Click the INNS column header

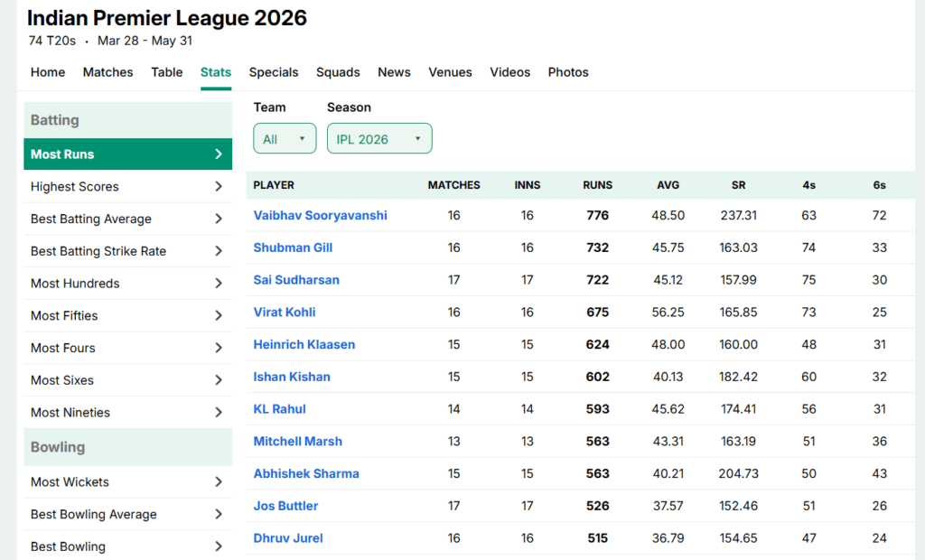[528, 185]
